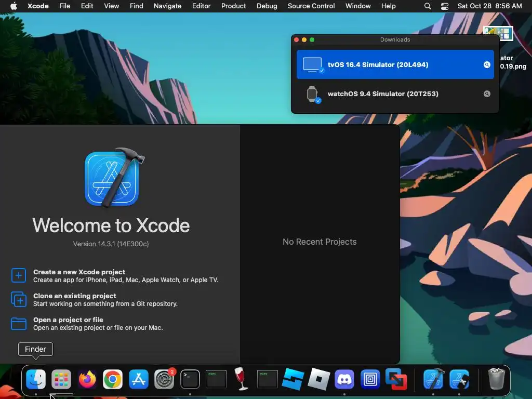Zoom the Downloads window with green button
Viewport: 532px width, 399px height.
tap(312, 39)
